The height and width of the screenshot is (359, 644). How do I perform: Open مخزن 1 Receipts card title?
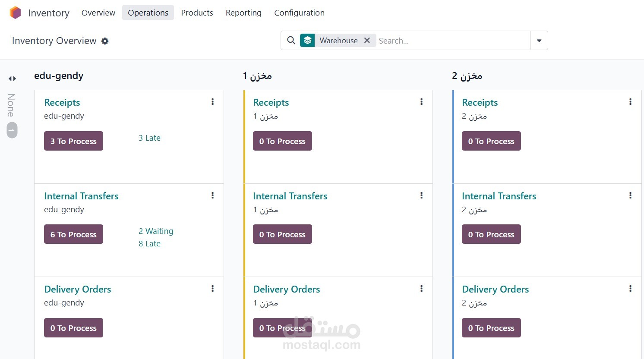271,102
